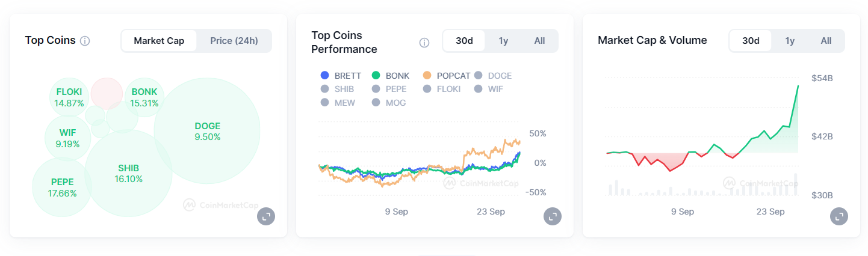Select All range in Market Cap & Volume
Image resolution: width=868 pixels, height=256 pixels.
[826, 41]
